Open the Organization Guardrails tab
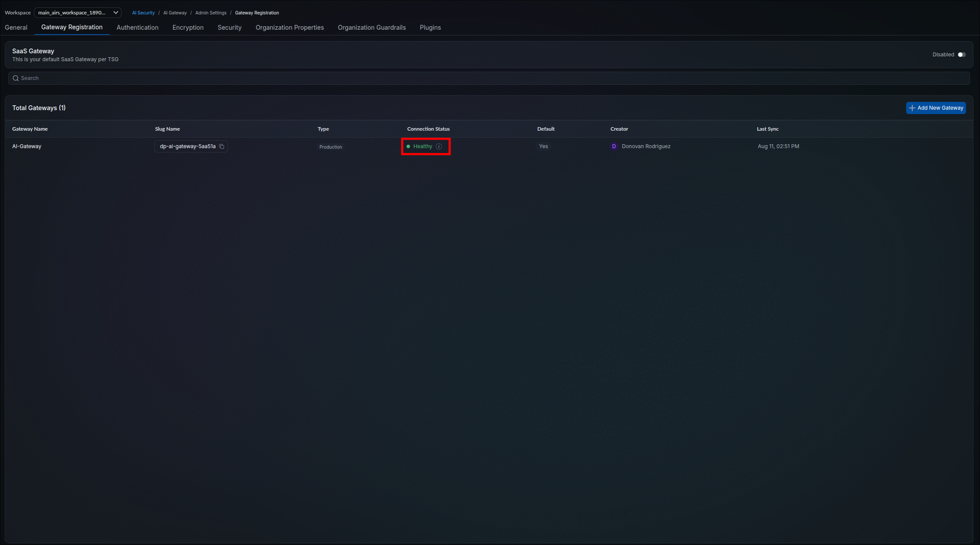This screenshot has width=980, height=545. click(372, 27)
